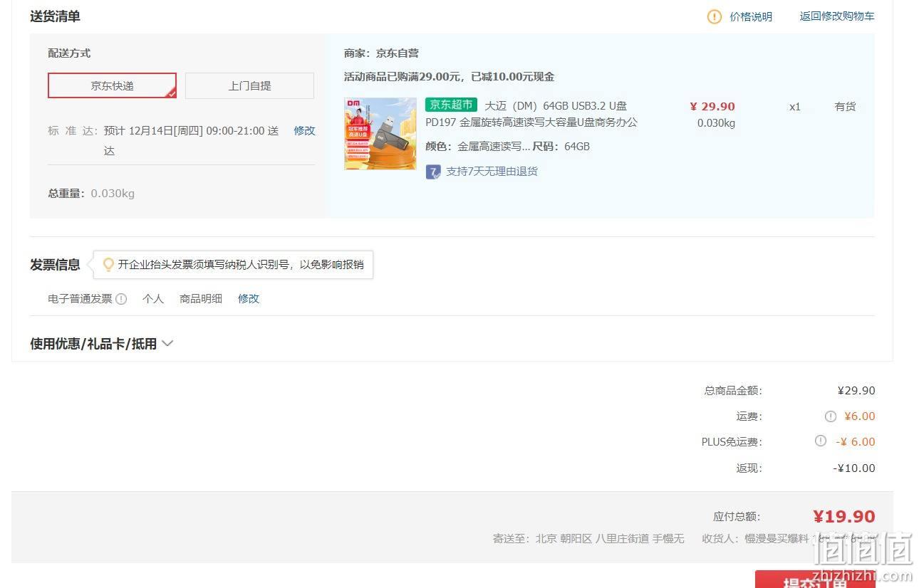Viewport: 919px width, 588px height.
Task: Open the 价格说明 link
Action: [x=751, y=16]
